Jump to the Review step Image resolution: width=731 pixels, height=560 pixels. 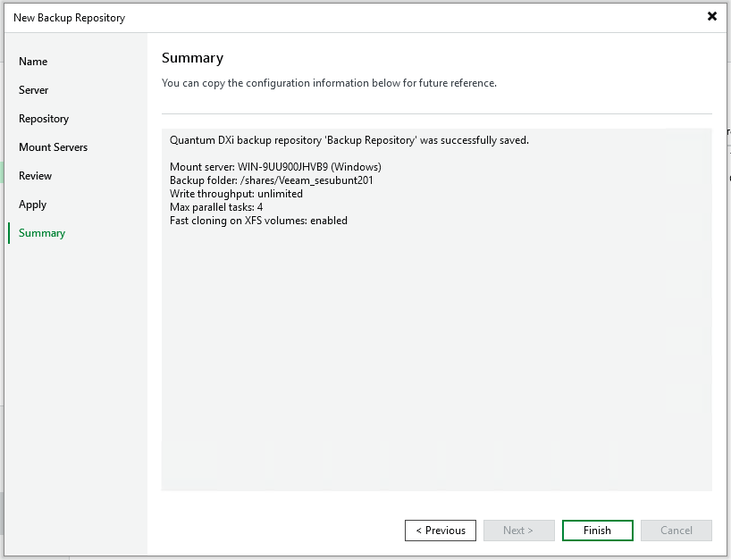[x=36, y=176]
